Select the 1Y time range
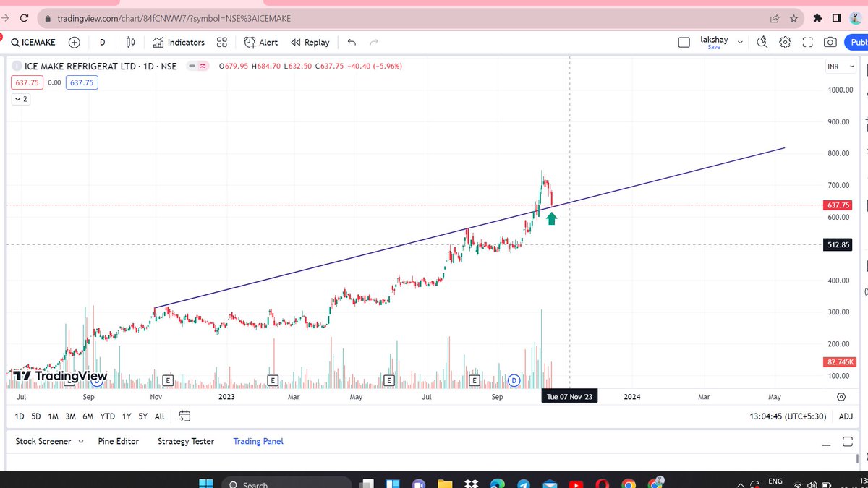 pos(127,416)
